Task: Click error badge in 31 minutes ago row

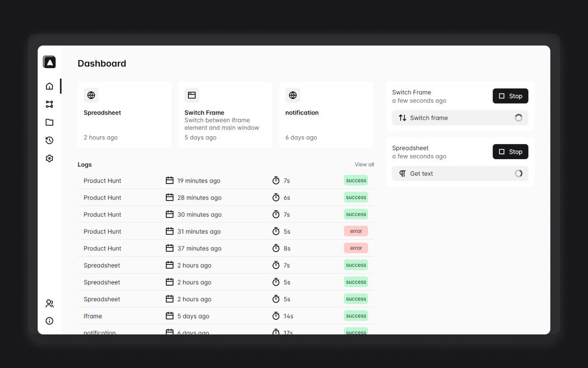Action: (x=356, y=231)
